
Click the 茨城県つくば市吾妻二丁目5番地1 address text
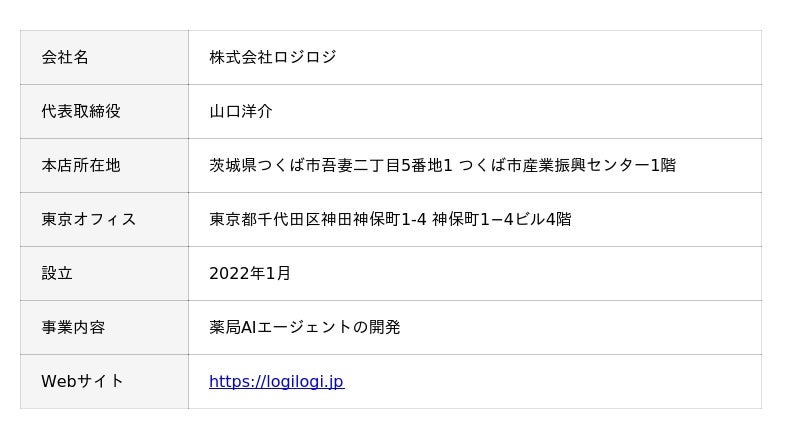tap(331, 165)
